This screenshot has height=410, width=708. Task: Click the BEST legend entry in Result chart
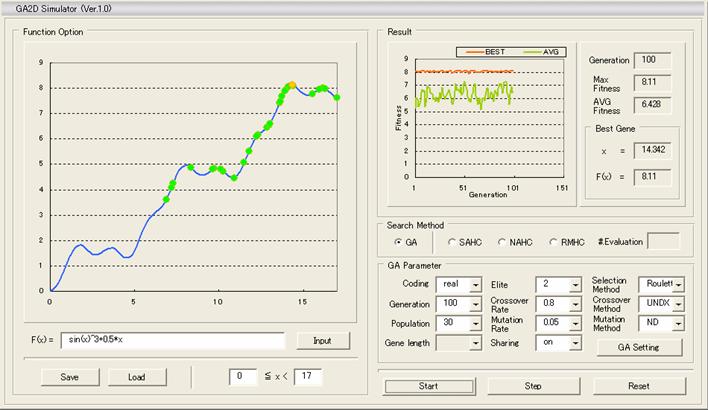pos(485,52)
